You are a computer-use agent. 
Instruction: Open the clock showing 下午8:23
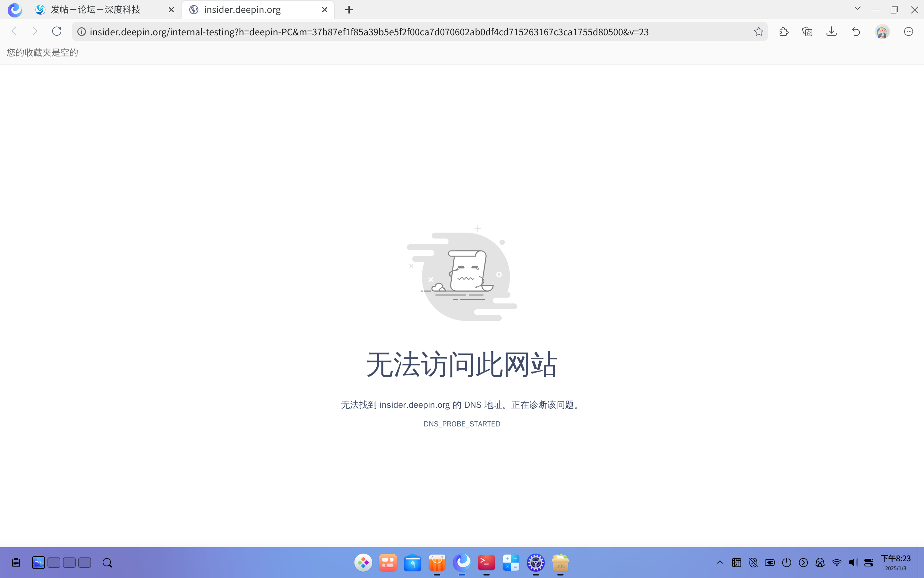896,563
